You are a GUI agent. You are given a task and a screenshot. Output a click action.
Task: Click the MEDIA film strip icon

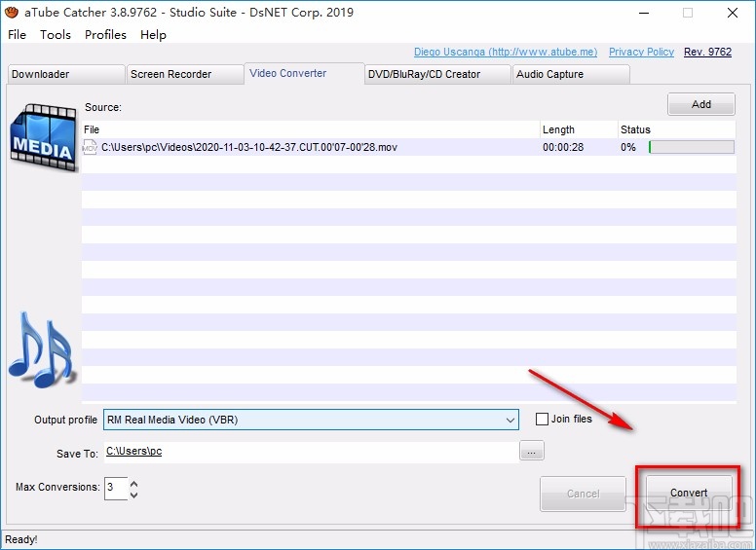42,133
